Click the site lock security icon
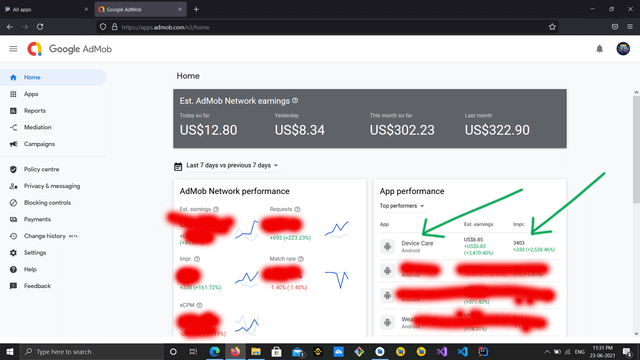Image resolution: width=640 pixels, height=360 pixels. pos(115,27)
